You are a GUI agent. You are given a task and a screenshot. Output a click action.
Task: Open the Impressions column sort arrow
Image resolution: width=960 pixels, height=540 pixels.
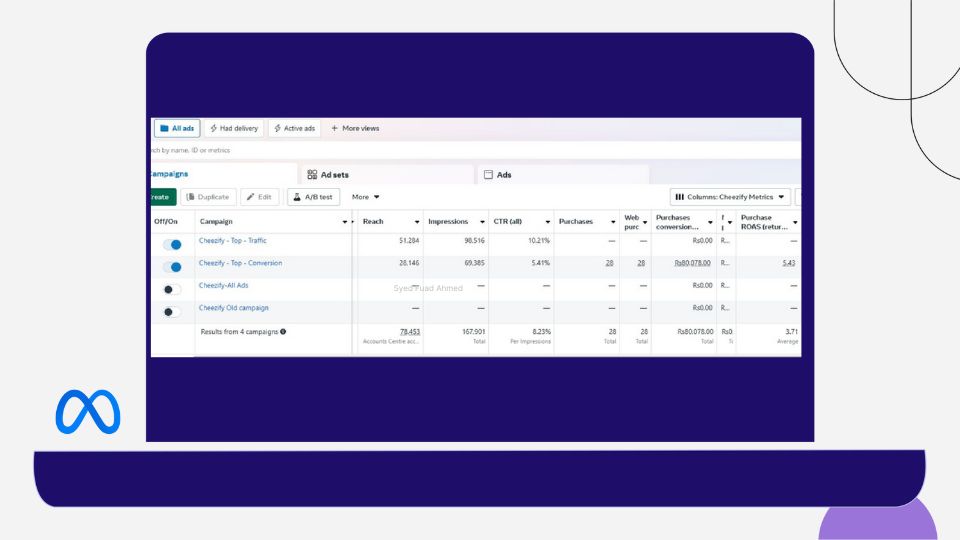[x=484, y=222]
